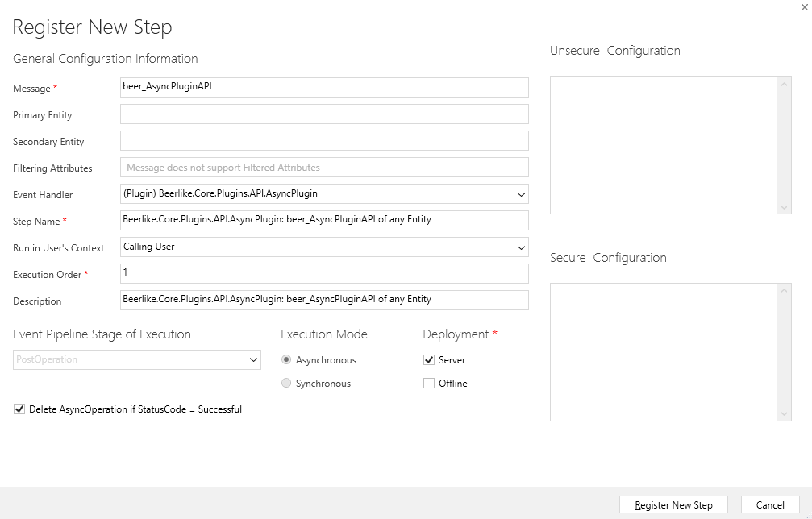Uncheck the Server deployment checkbox
The width and height of the screenshot is (812, 519).
[x=428, y=360]
